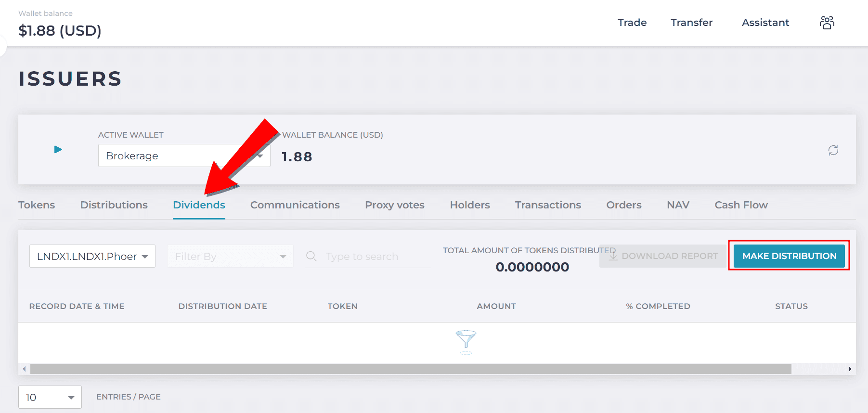Image resolution: width=868 pixels, height=413 pixels.
Task: Open the Proxy votes tab
Action: [x=395, y=205]
